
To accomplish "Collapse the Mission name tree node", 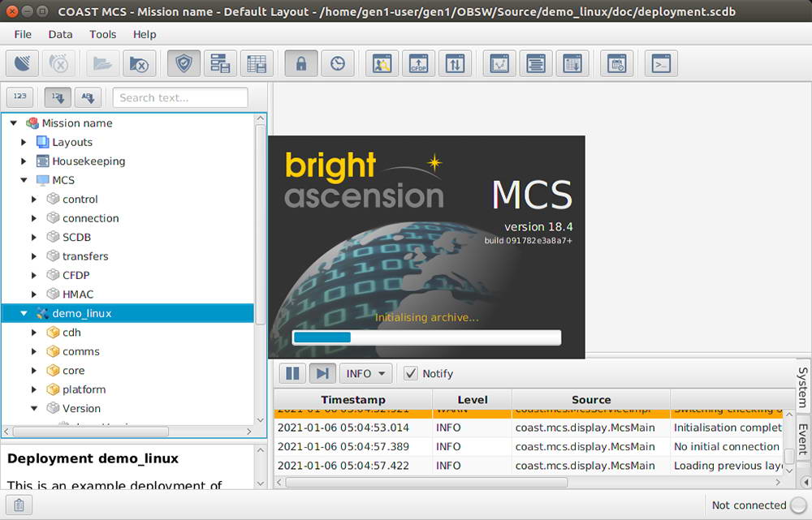I will [14, 123].
